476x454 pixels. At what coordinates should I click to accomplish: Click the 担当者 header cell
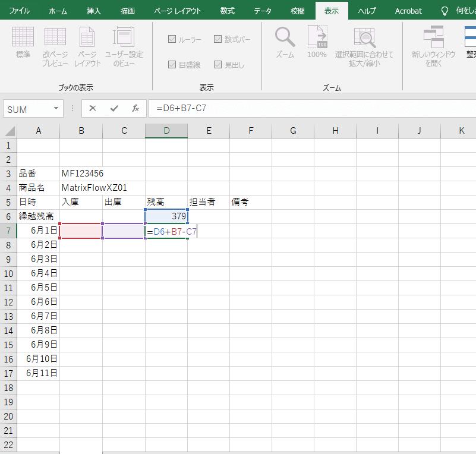[x=209, y=202]
